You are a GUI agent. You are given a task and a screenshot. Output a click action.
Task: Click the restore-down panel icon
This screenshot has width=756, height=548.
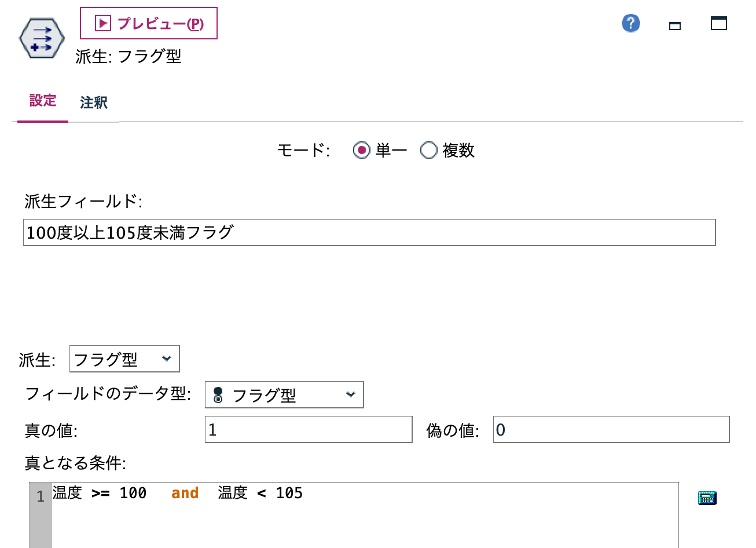[674, 25]
